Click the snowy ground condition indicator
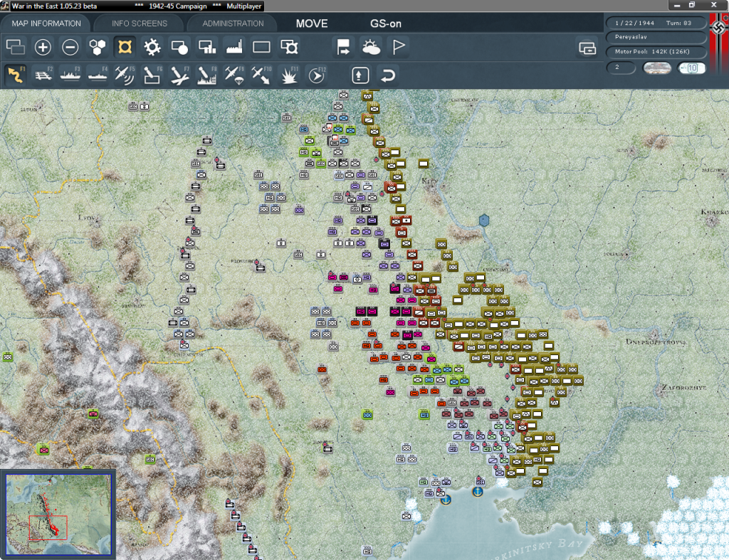Screen dimensions: 729x560 (x=656, y=68)
